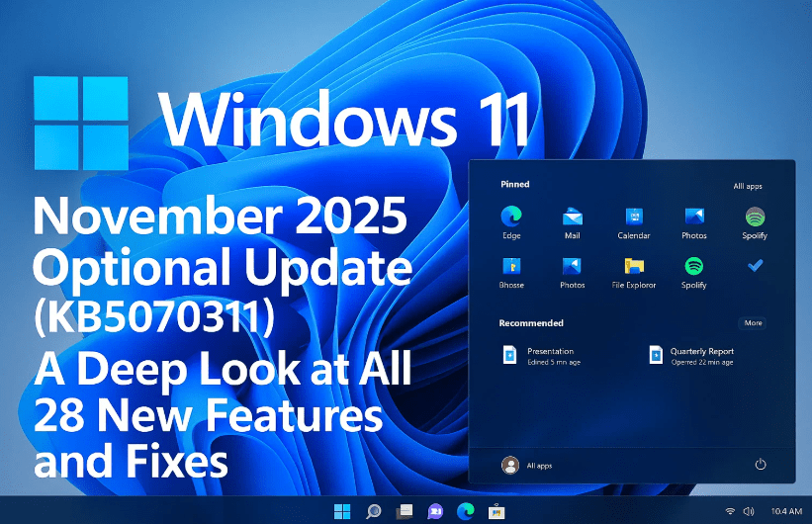Open the user account avatar
Viewport: 812px width, 524px height.
510,465
